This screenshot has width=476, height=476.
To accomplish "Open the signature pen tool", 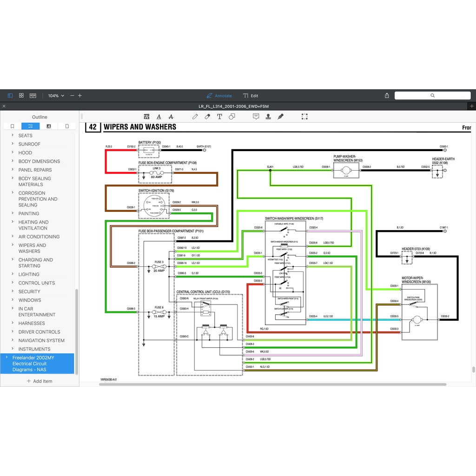I will click(280, 117).
